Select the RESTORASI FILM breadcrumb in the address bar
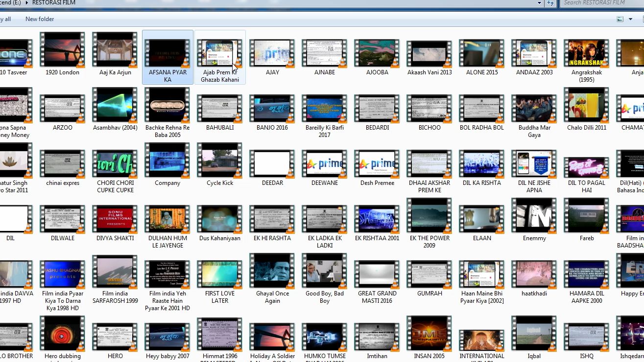The height and width of the screenshot is (362, 644). [x=53, y=2]
